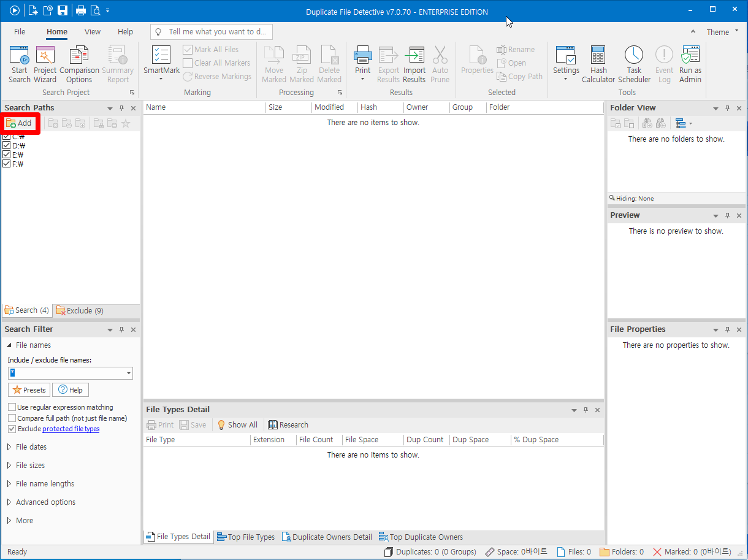Expand Advanced options section
Screen dimensions: 748x560
click(x=9, y=502)
